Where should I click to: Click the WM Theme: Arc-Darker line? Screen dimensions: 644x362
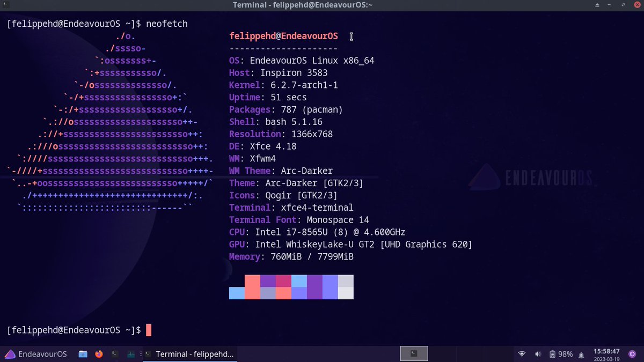click(281, 171)
